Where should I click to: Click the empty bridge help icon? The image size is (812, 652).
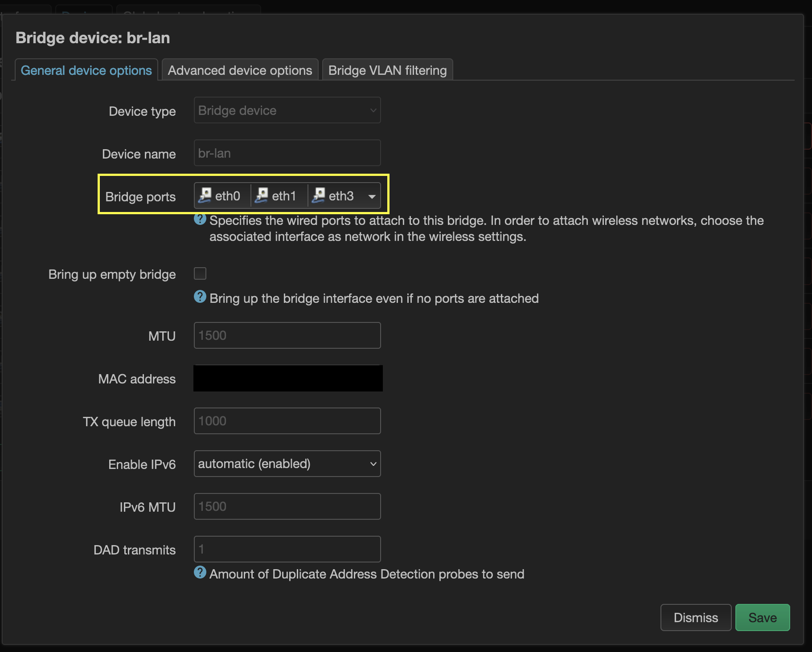click(x=200, y=297)
